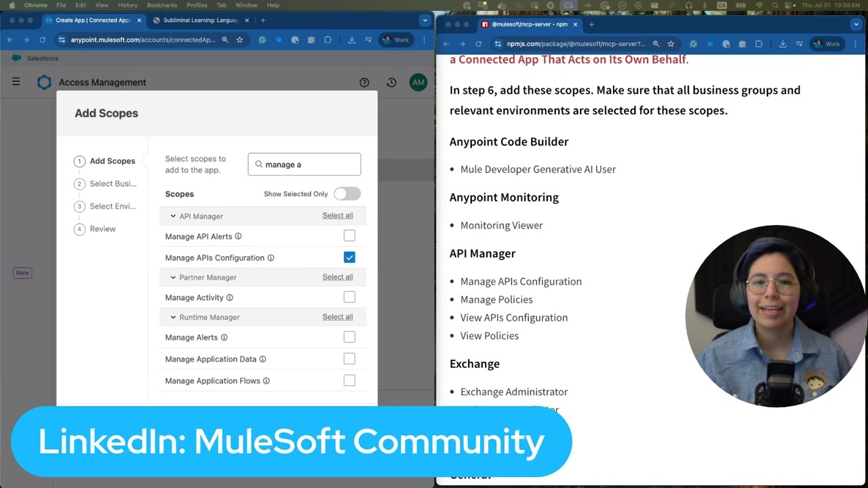Check the Manage Application Data checkbox
868x488 pixels.
(349, 359)
